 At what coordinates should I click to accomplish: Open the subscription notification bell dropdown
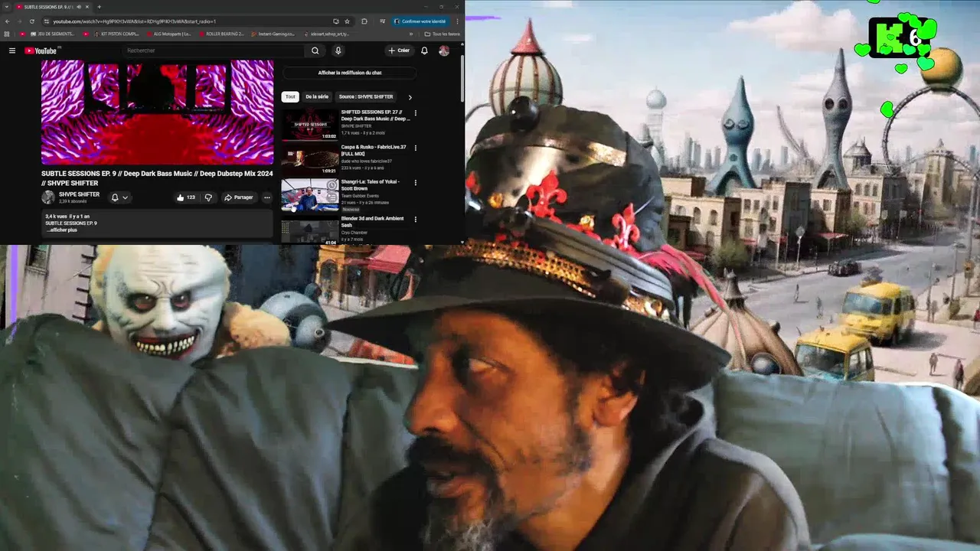click(119, 197)
